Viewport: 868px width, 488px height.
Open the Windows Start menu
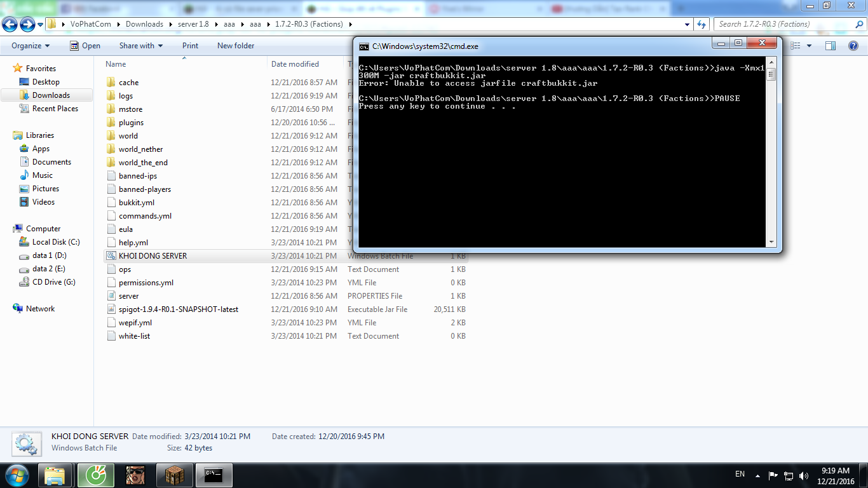[x=16, y=475]
